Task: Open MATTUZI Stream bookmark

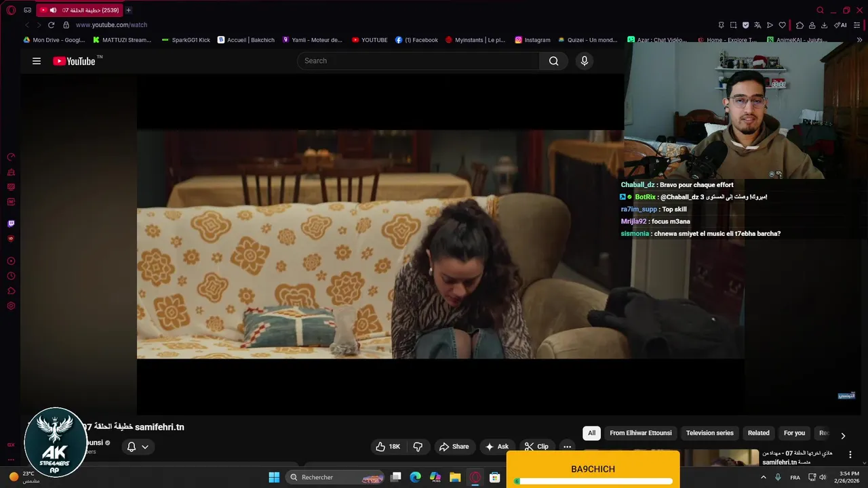Action: (x=122, y=40)
